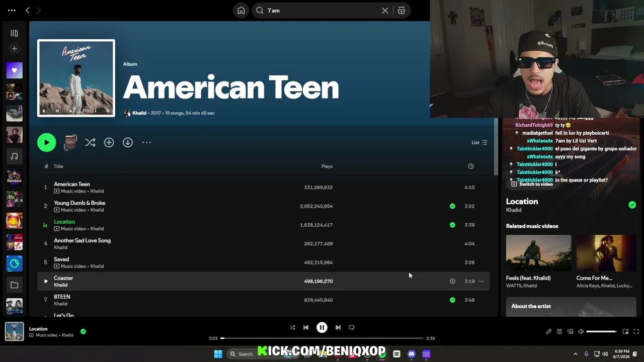Toggle repeat in the player bar
The height and width of the screenshot is (362, 644).
click(x=352, y=327)
